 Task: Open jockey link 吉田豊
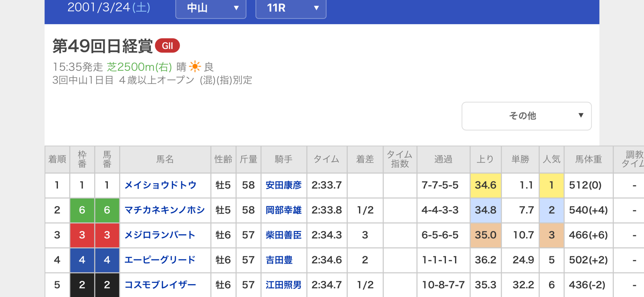pyautogui.click(x=279, y=260)
